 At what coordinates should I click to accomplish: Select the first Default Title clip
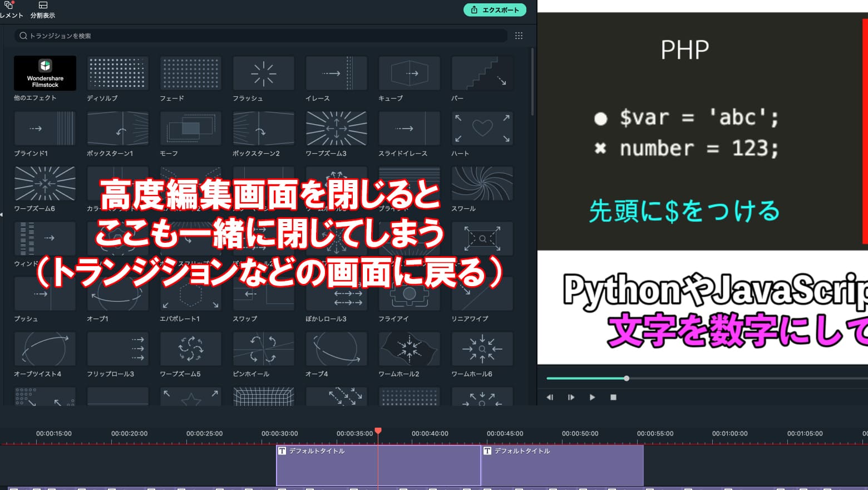(x=378, y=465)
